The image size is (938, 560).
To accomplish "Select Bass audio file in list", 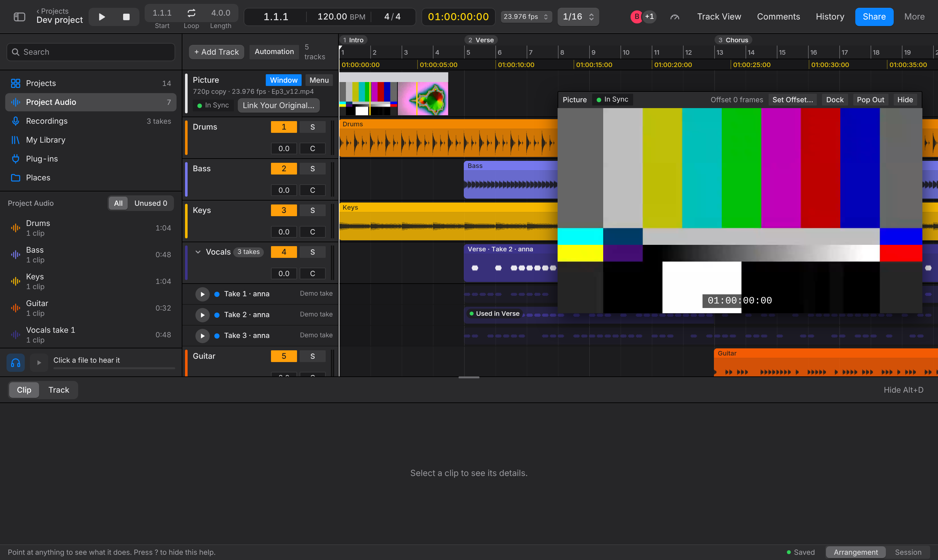I will tap(91, 255).
